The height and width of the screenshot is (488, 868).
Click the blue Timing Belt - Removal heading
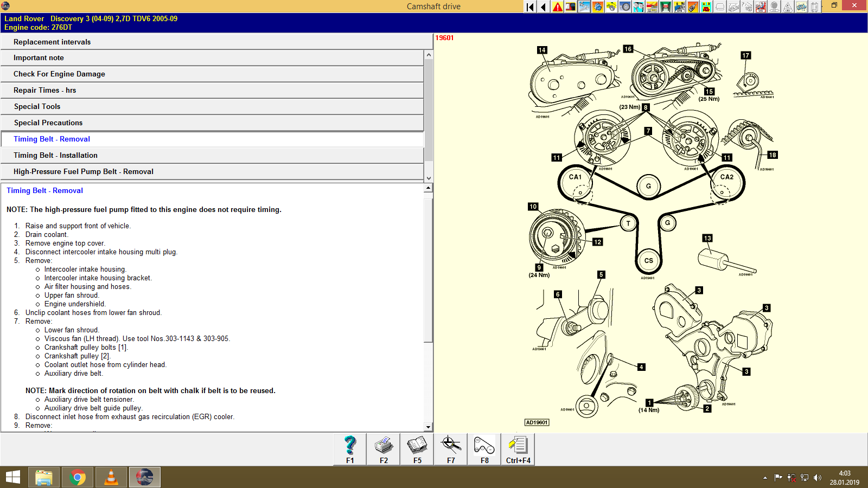coord(43,190)
